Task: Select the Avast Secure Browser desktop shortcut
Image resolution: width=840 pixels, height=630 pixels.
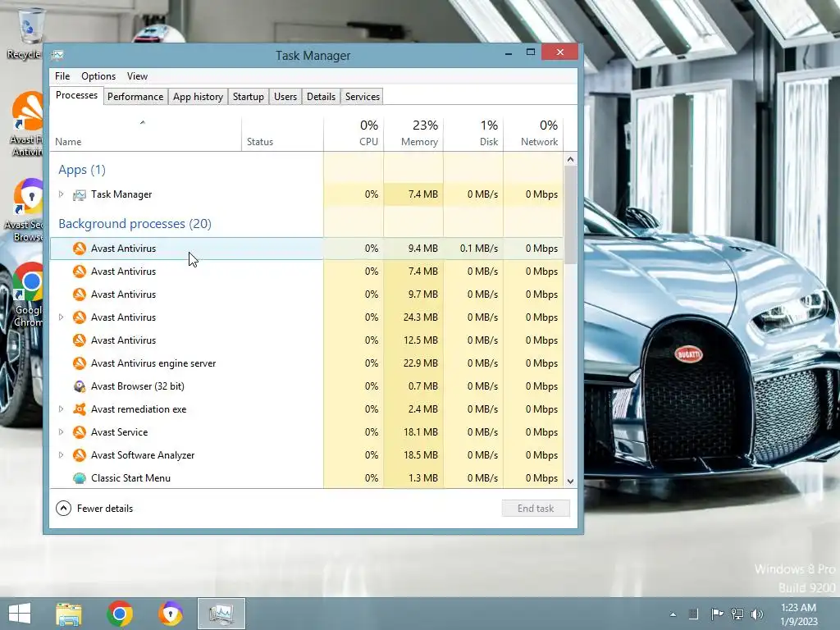Action: [x=24, y=210]
